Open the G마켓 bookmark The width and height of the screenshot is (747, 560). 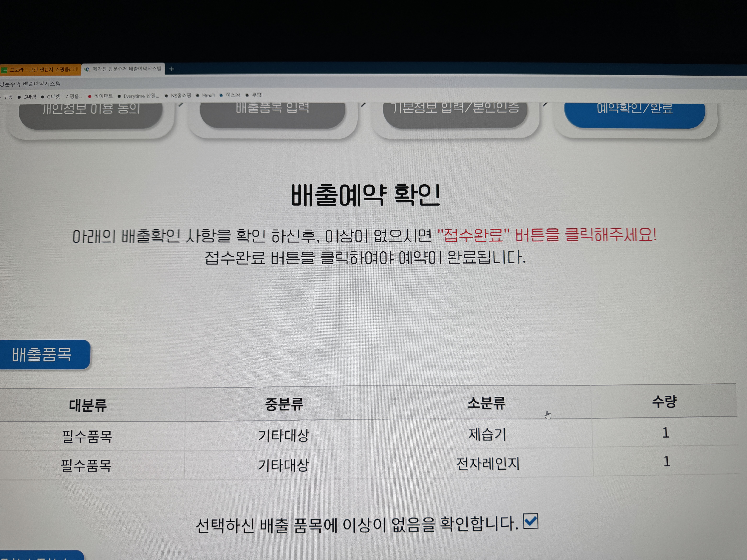29,97
